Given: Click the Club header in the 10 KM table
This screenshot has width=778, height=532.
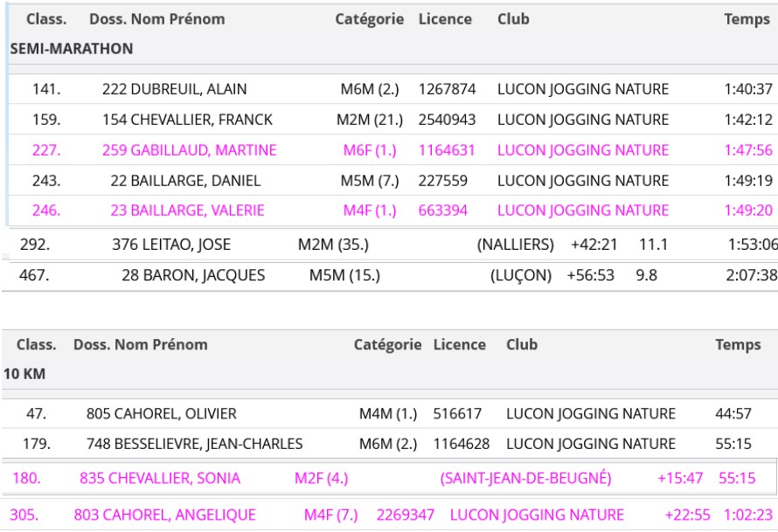Looking at the screenshot, I should coord(522,345).
